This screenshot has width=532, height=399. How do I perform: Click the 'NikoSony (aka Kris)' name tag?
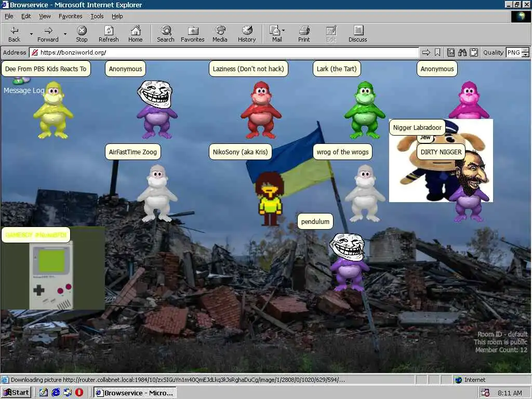tap(240, 152)
